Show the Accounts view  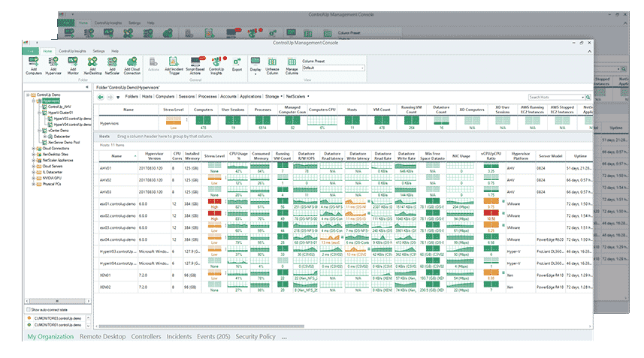pyautogui.click(x=228, y=96)
